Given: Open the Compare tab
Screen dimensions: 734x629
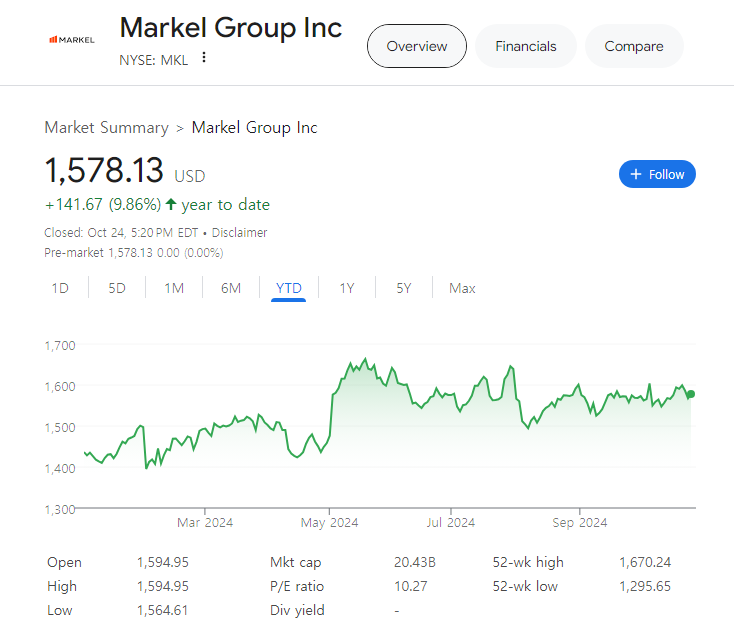Looking at the screenshot, I should (x=634, y=46).
